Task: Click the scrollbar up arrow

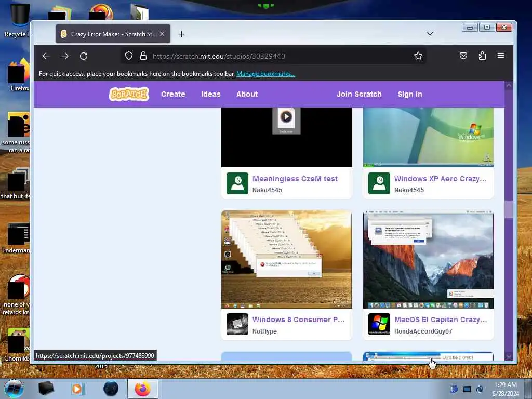Action: (509, 86)
